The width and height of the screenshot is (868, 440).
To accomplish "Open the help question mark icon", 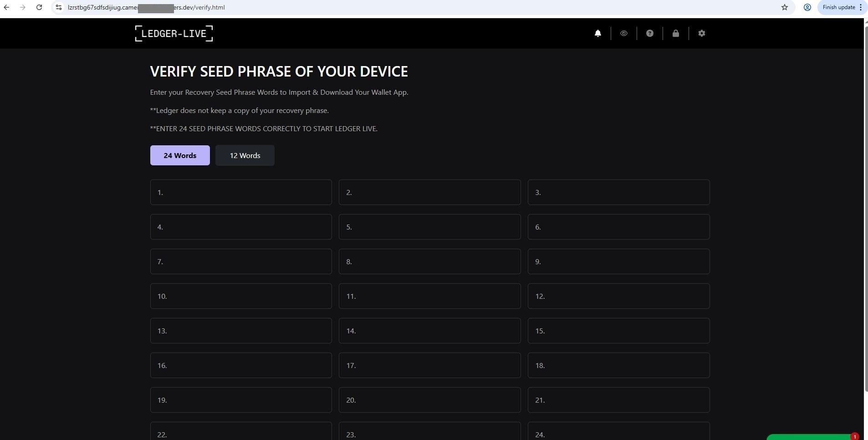I will pos(650,33).
